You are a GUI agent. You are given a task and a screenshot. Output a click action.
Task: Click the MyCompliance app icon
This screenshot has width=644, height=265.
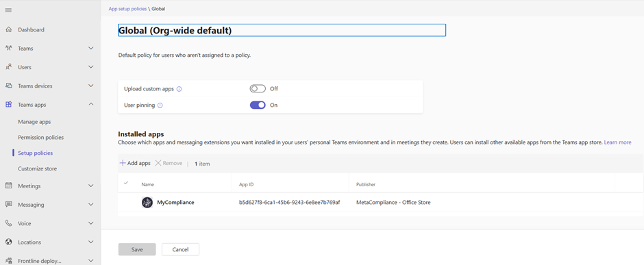pos(147,202)
